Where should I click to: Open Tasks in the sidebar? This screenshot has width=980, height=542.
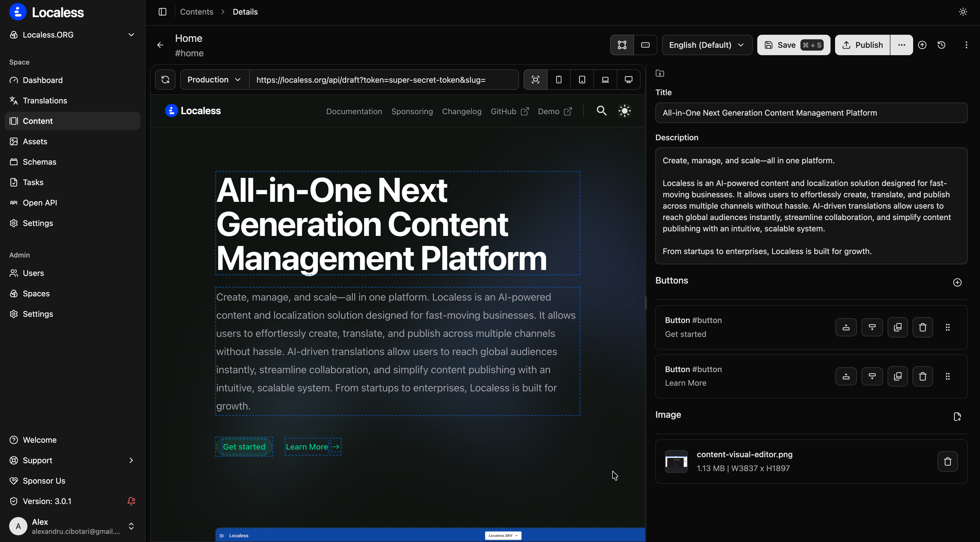[72, 182]
